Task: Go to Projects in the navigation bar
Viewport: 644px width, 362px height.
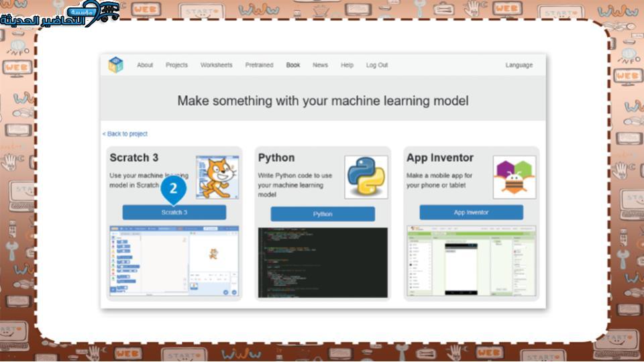Action: [176, 65]
